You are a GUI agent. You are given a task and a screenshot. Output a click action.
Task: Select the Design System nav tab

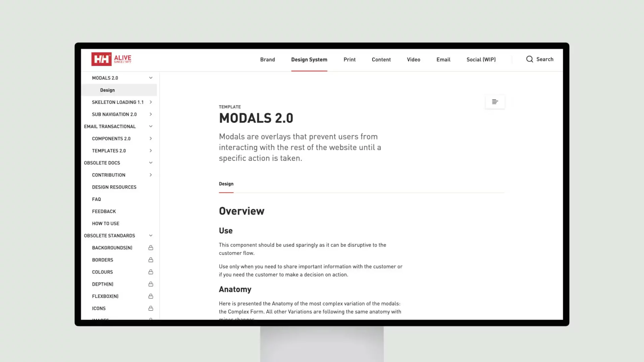click(x=309, y=59)
